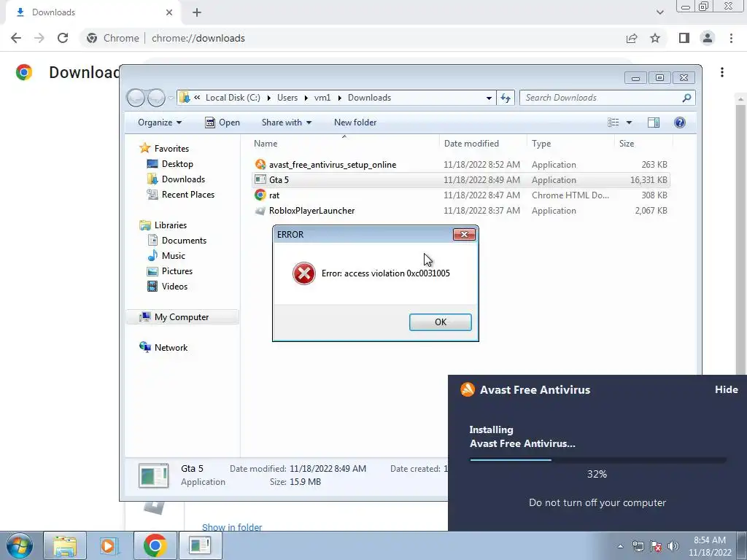Click the Explorer back navigation button

[136, 98]
